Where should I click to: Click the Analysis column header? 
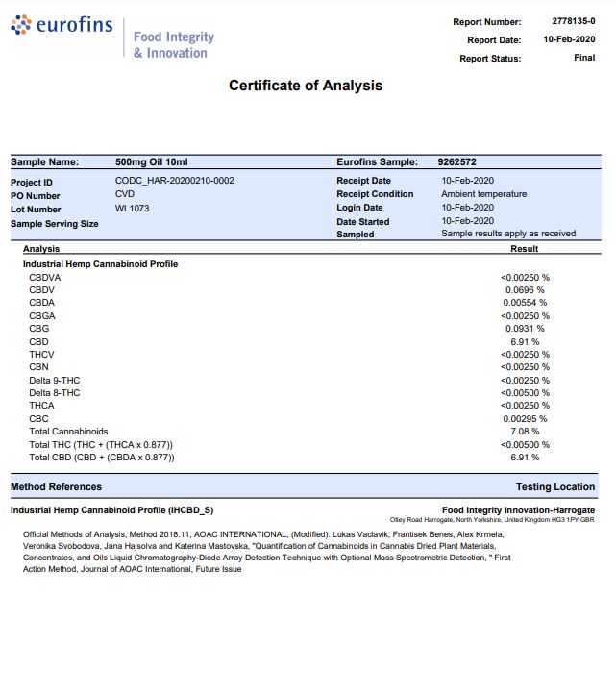[41, 249]
